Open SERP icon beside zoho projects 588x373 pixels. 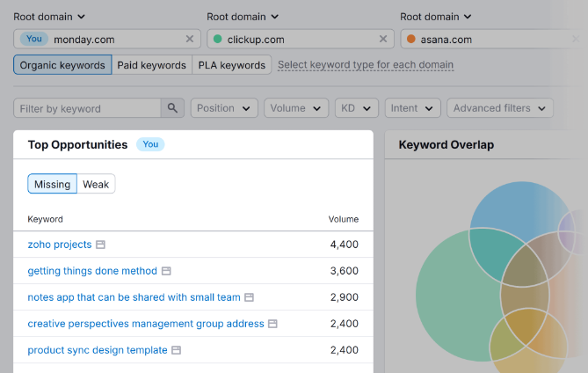[100, 245]
